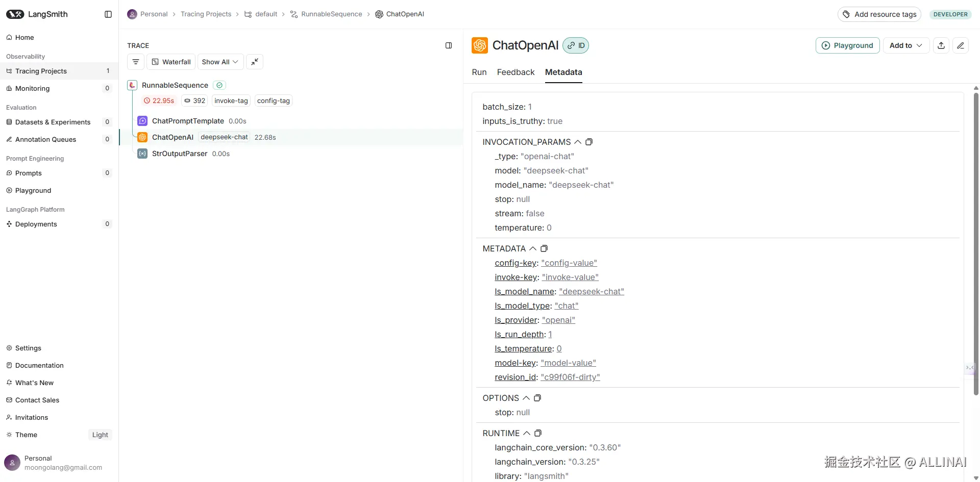Click Add resource tags button
Viewport: 980px width, 482px height.
coord(879,14)
